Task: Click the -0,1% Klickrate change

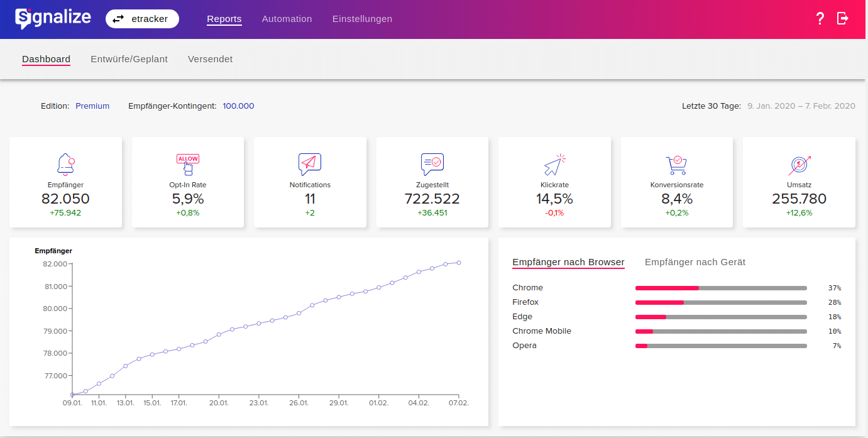Action: tap(554, 213)
